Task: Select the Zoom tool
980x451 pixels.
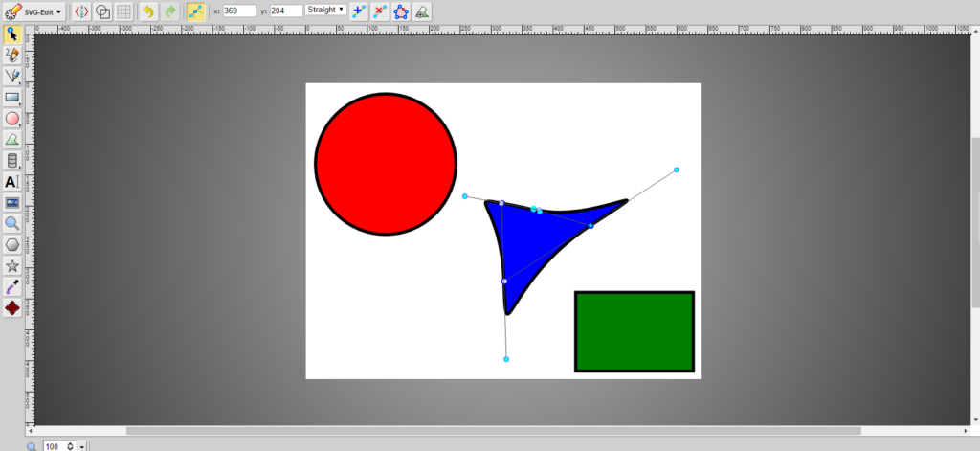Action: tap(12, 223)
